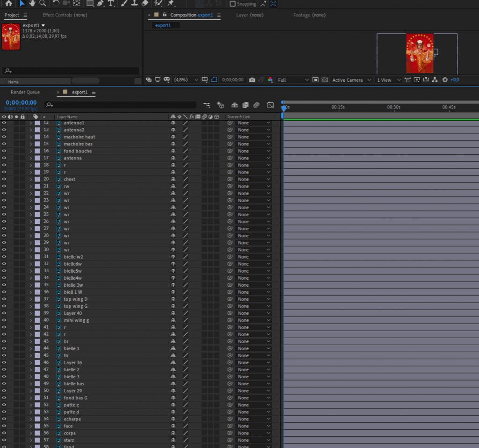479x448 pixels.
Task: Select the Hand tool in toolbar
Action: point(32,3)
